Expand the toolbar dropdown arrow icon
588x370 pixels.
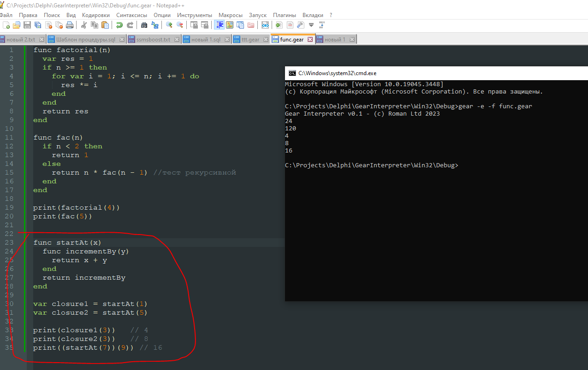(311, 25)
